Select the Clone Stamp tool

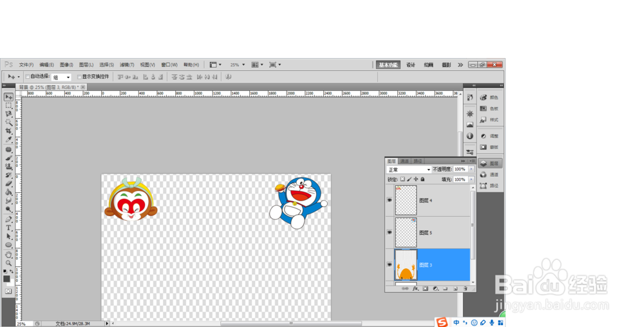(x=8, y=166)
